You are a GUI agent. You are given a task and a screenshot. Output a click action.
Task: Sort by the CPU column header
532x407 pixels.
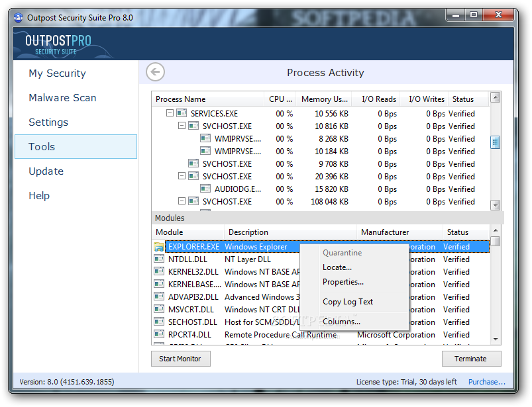click(x=280, y=99)
